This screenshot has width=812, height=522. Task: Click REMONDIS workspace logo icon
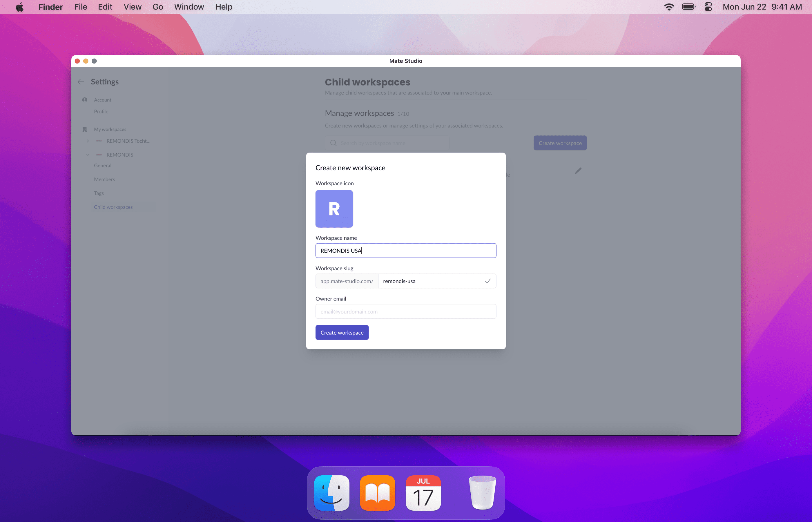[99, 155]
